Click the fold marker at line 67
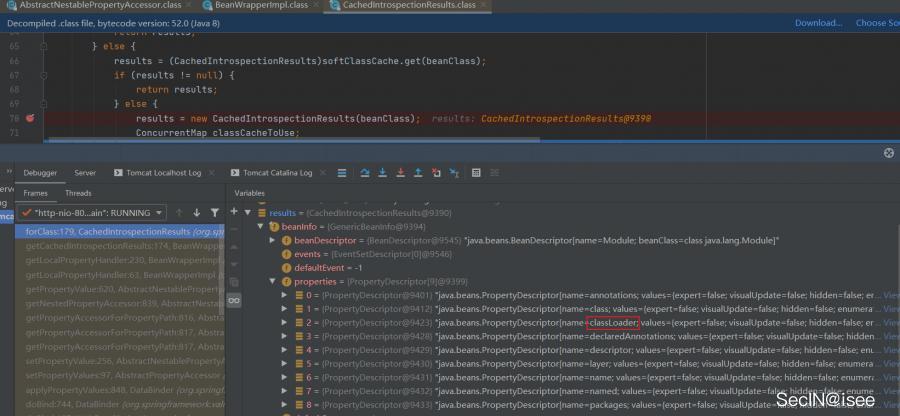This screenshot has width=900, height=416. pos(44,75)
